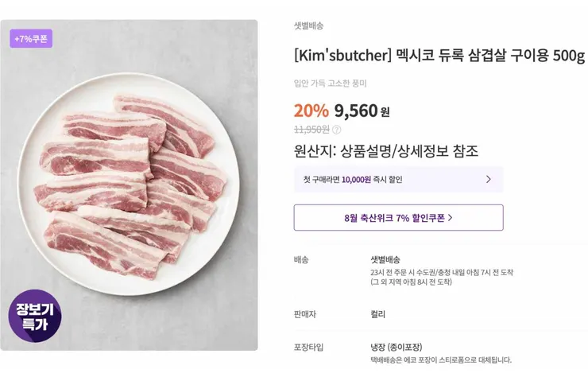The height and width of the screenshot is (381, 588).
Task: Click the struck-through 11,950원 original price
Action: click(x=311, y=130)
